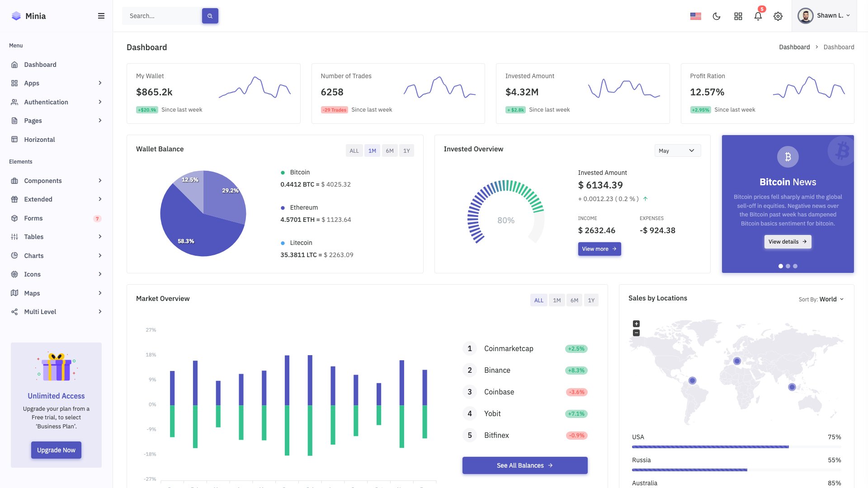Click the search magnifier button
Image resolution: width=868 pixels, height=488 pixels.
pos(210,15)
